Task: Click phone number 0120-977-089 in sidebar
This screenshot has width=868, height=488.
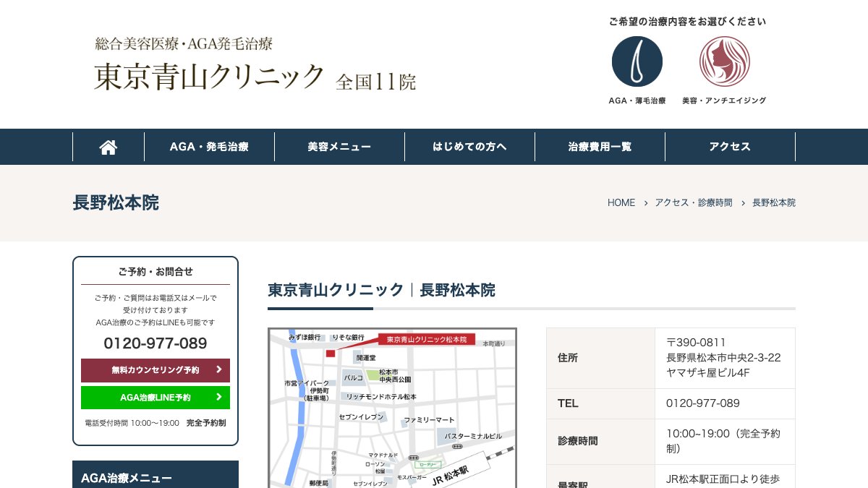Action: point(156,343)
